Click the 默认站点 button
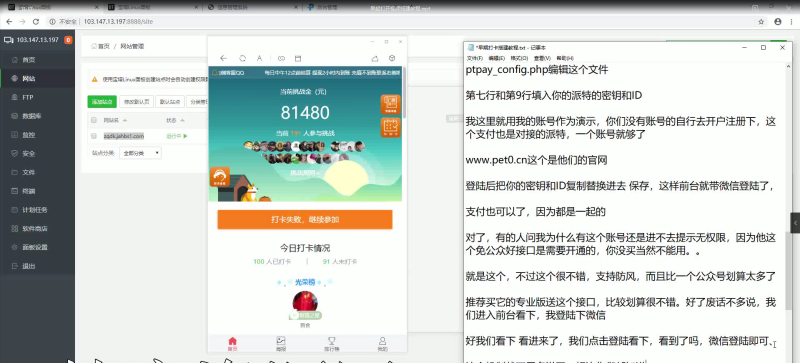Image resolution: width=800 pixels, height=363 pixels. click(169, 102)
